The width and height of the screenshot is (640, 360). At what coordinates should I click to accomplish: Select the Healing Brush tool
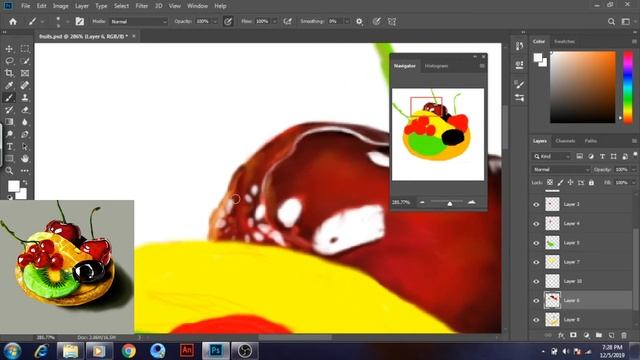(x=25, y=85)
